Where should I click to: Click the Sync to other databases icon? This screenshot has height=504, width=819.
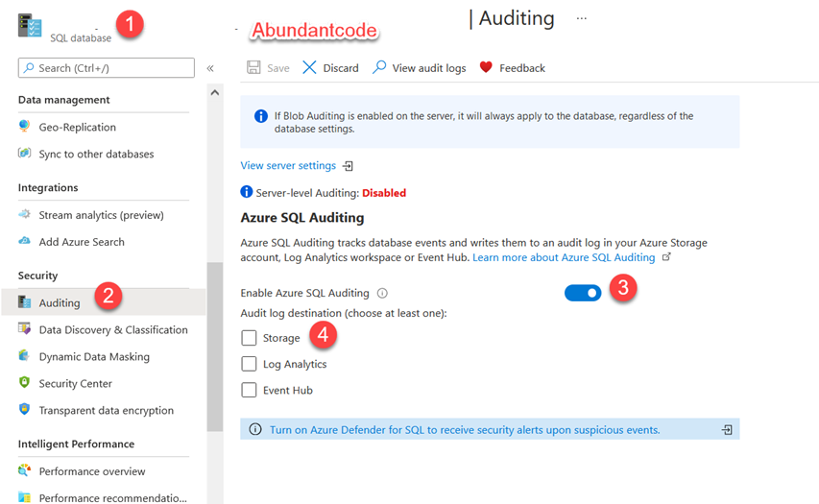(x=24, y=153)
